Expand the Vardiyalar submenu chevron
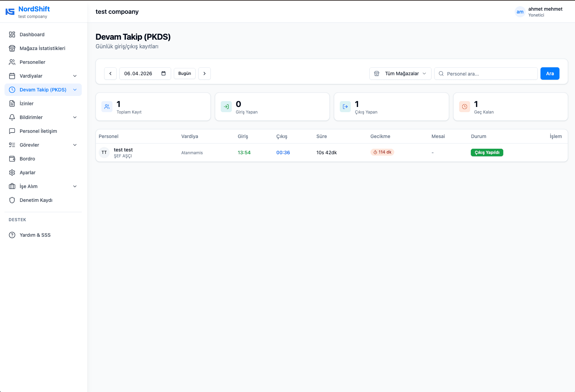The height and width of the screenshot is (392, 575). click(x=75, y=76)
